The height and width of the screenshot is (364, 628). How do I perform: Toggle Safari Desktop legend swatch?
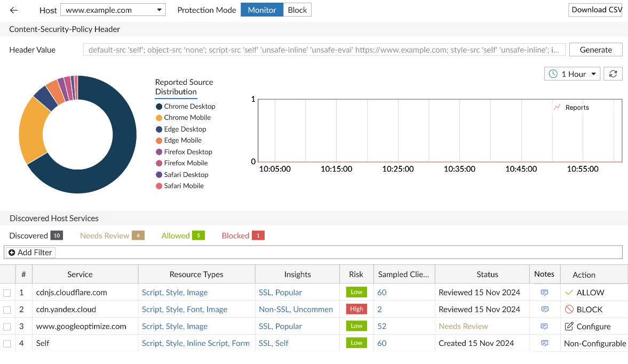click(x=159, y=175)
